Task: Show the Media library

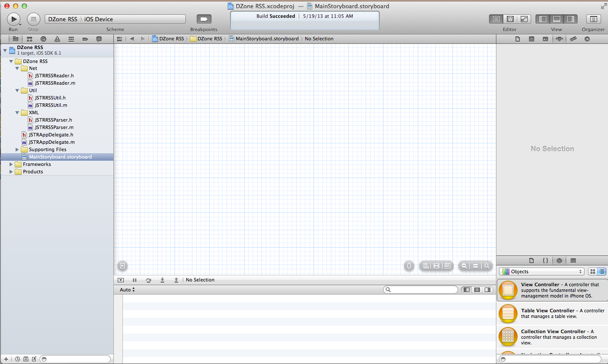Action: 573,261
